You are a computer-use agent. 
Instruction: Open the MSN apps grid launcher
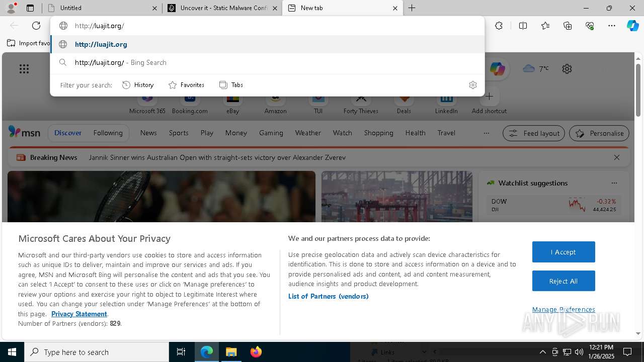(x=24, y=69)
